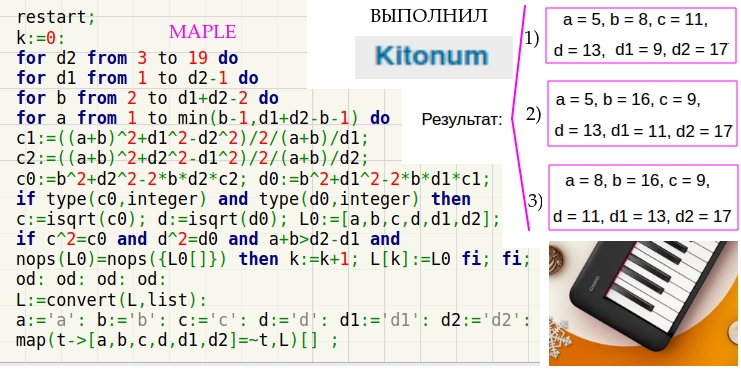This screenshot has width=741, height=370.
Task: Click the result number 3) label
Action: 535,202
